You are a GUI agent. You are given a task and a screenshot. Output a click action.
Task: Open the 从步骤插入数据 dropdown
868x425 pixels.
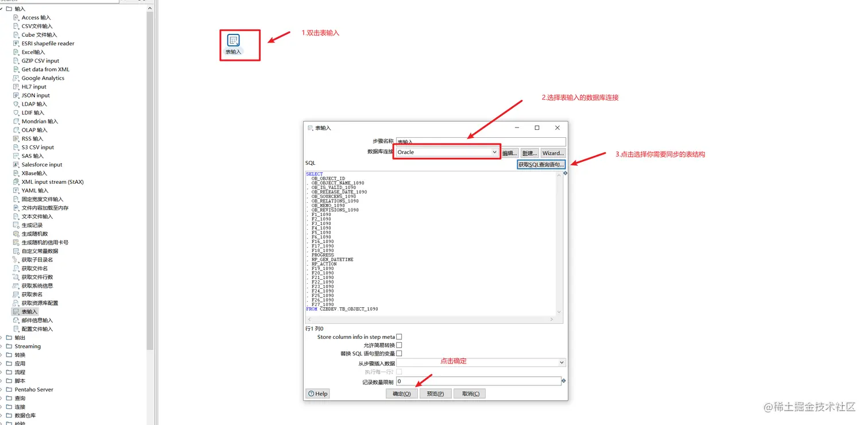click(x=481, y=363)
